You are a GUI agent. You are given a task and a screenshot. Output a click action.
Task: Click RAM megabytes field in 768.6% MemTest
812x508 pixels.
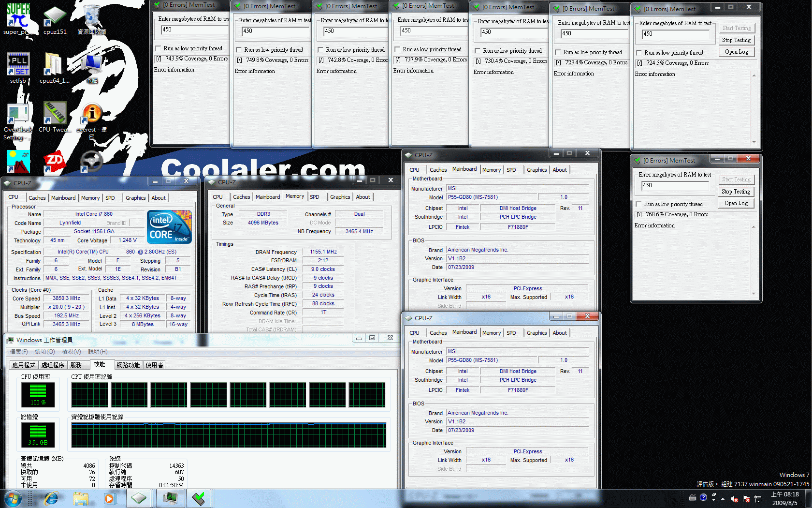pyautogui.click(x=675, y=185)
